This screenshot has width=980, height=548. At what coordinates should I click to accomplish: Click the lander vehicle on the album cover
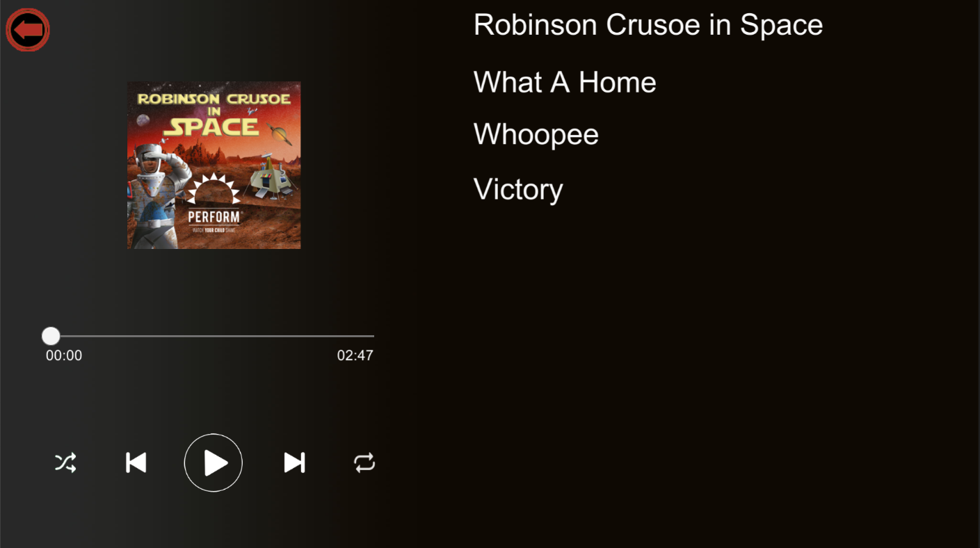[271, 177]
